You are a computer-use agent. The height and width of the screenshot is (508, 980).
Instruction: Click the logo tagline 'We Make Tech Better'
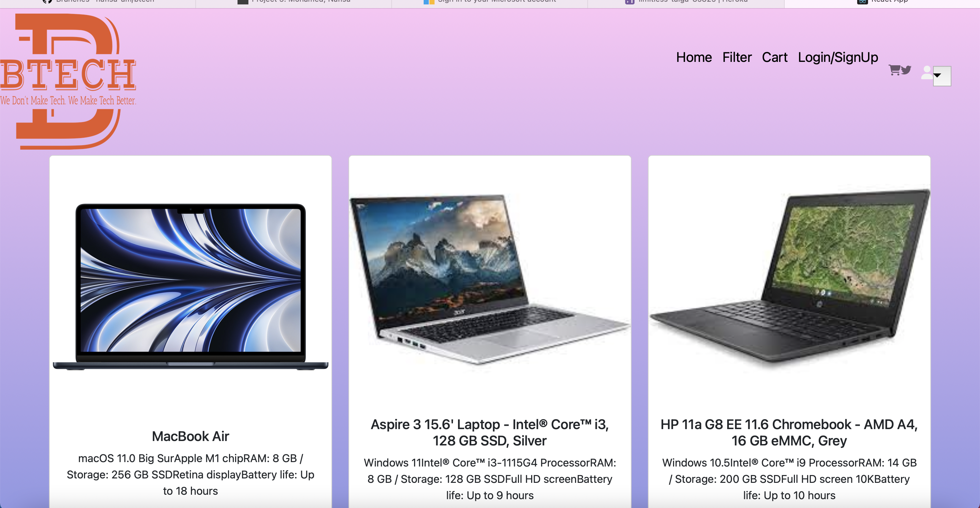click(x=102, y=101)
